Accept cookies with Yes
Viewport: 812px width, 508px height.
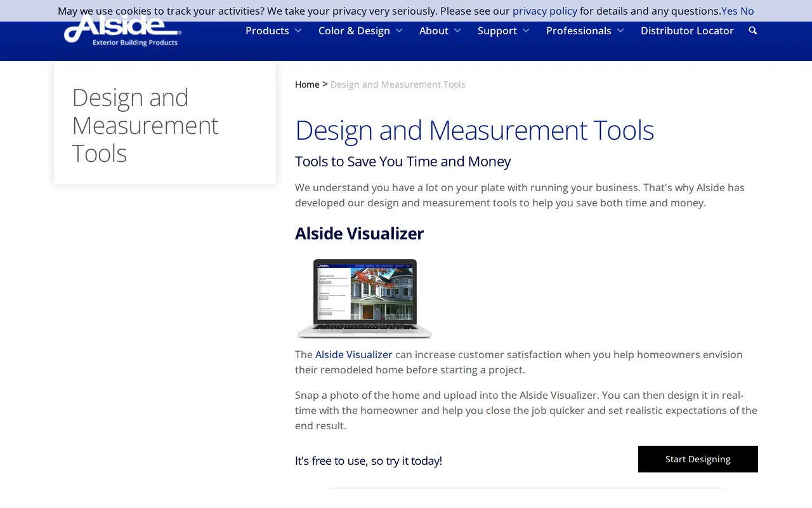[730, 11]
